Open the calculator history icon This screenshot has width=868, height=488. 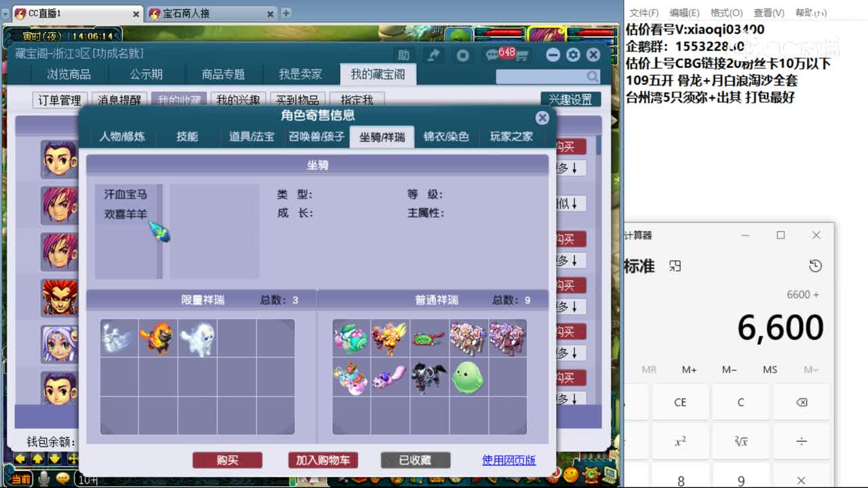click(814, 266)
